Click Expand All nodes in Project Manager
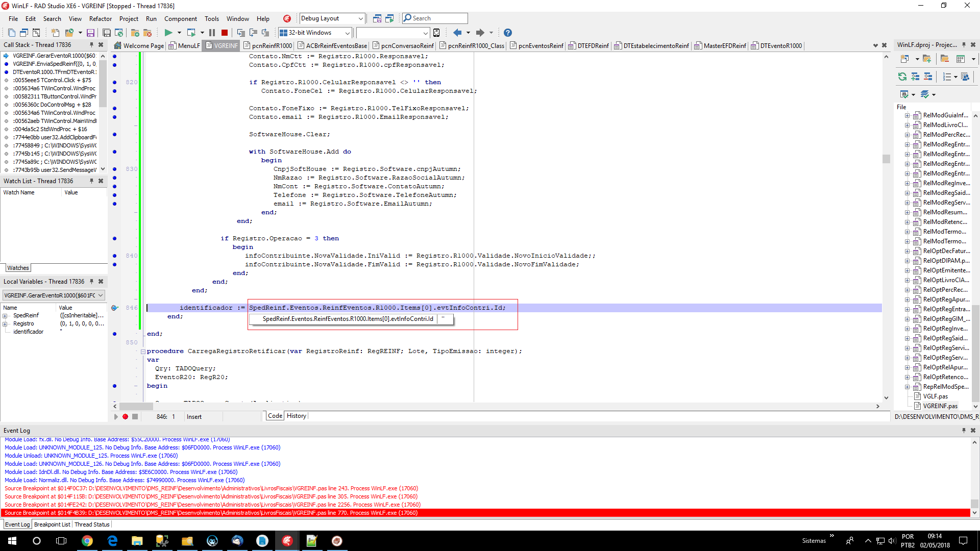 point(915,77)
